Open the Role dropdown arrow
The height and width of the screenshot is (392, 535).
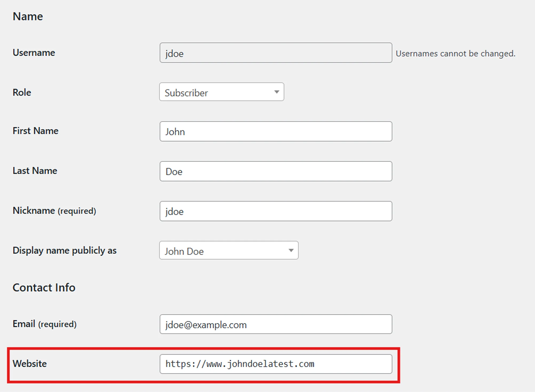tap(277, 92)
